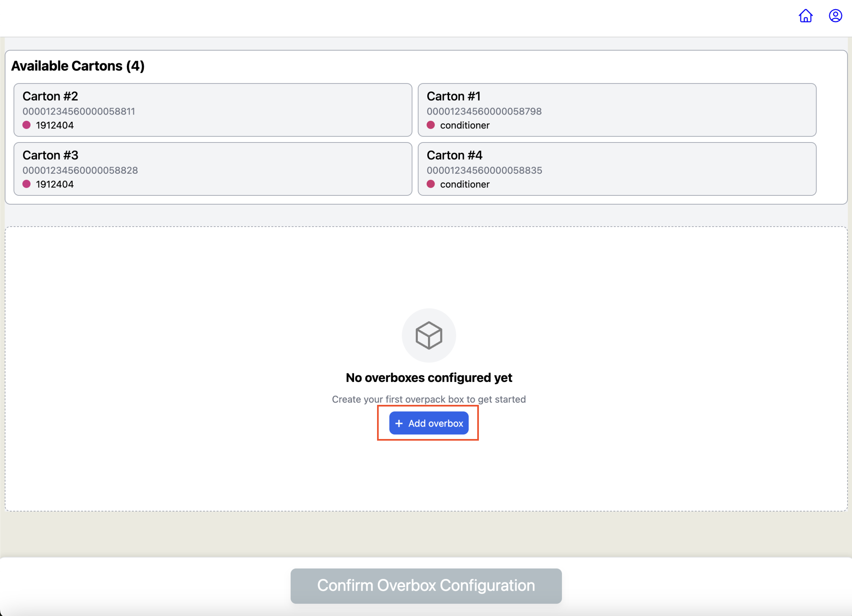Click the 1912404 label in Carton #3
Screen dimensions: 852x616
[55, 184]
